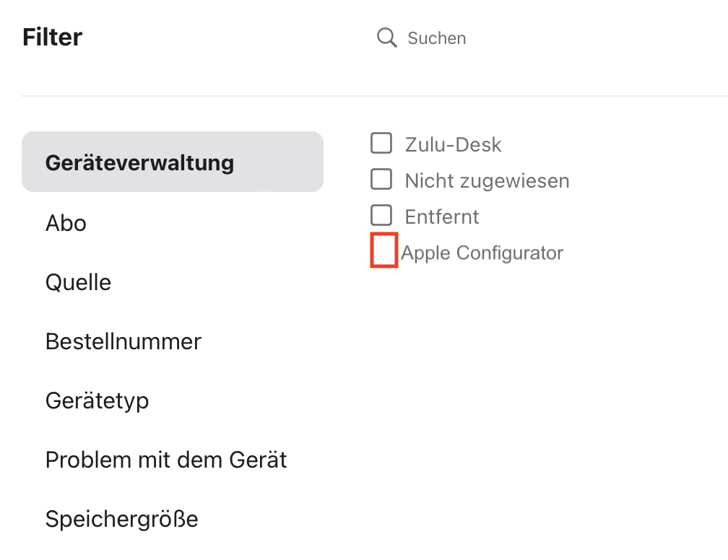Tick the Nicht zugewiesen checkbox
The width and height of the screenshot is (728, 560).
point(381,179)
